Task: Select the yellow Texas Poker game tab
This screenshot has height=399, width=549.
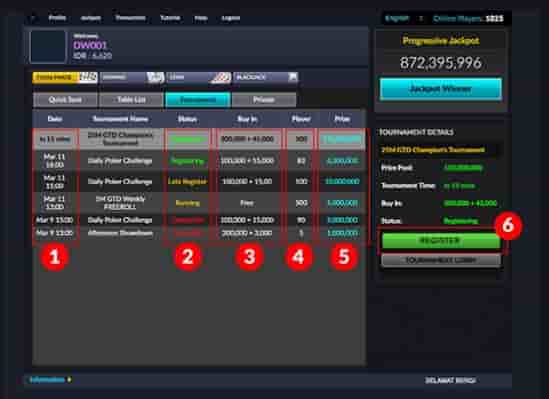Action: (x=65, y=77)
